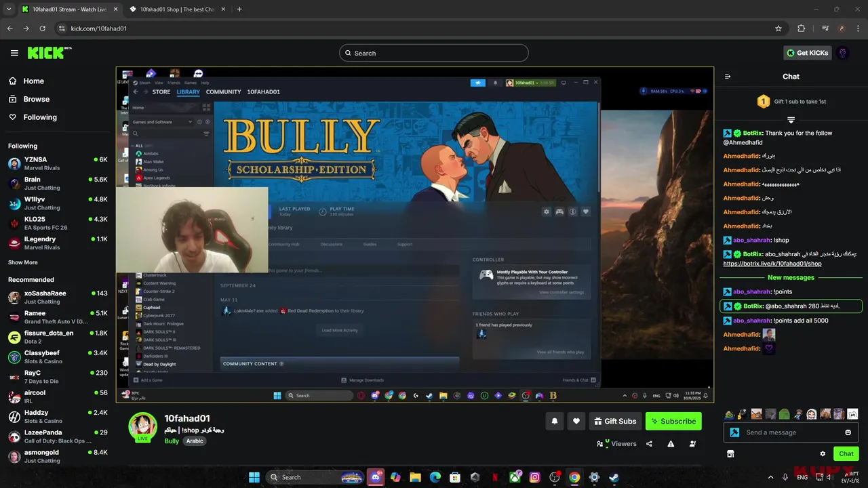
Task: Open Chrome media control icon
Action: click(x=825, y=28)
